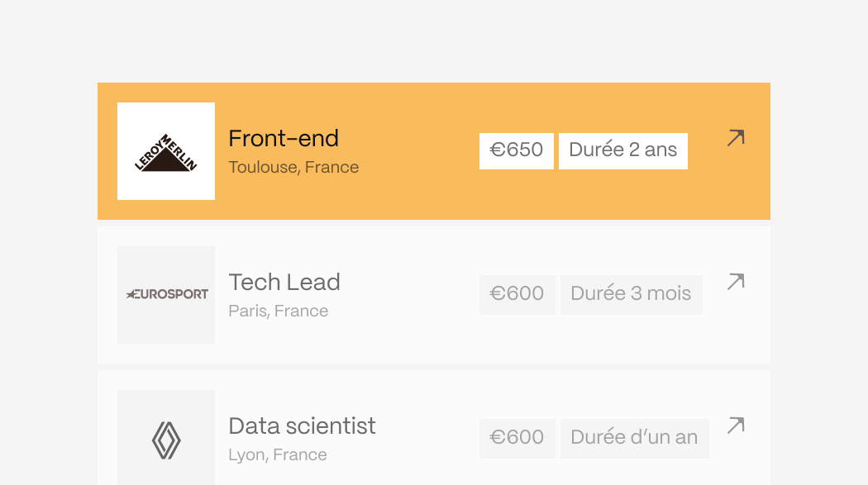Click the Data scientist €600 rate tag
Screen dimensions: 868x485
[517, 439]
